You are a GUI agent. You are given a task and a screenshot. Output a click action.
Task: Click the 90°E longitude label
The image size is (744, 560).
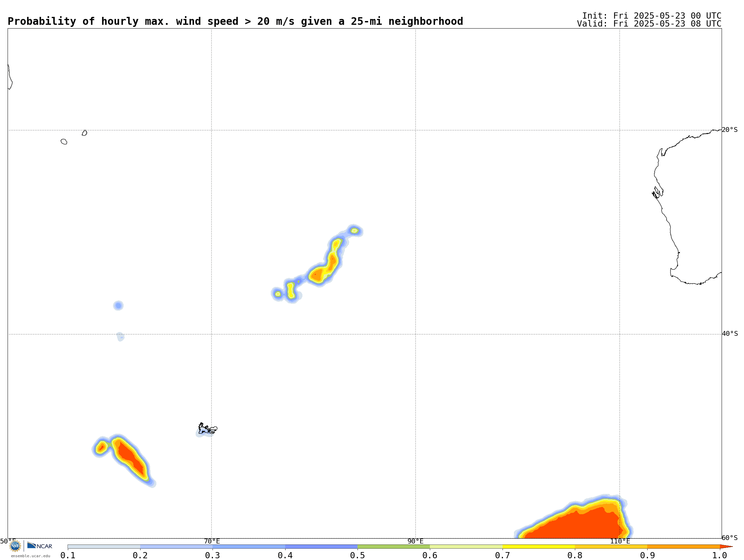415,541
